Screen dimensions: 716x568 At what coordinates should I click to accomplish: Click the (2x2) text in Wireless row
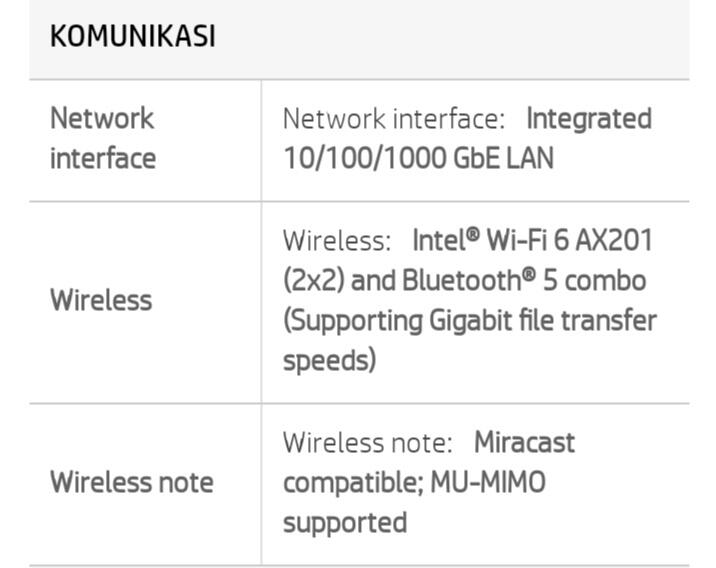coord(314,280)
